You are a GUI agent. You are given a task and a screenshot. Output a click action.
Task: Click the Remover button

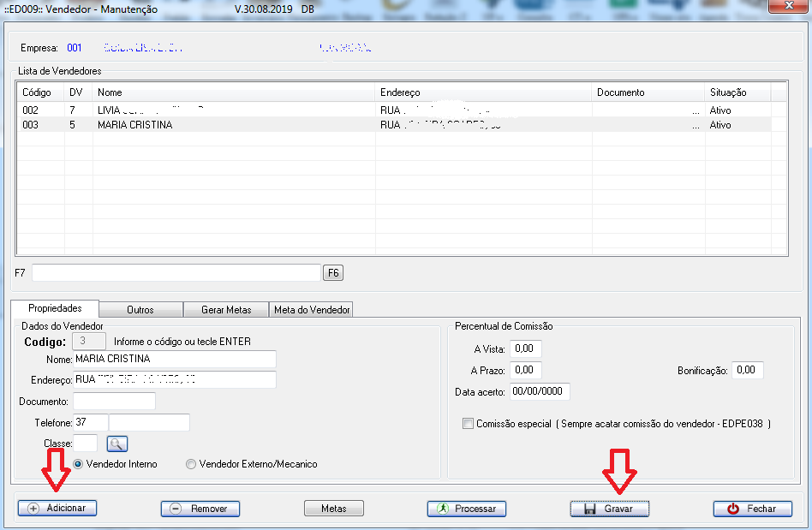pyautogui.click(x=200, y=509)
